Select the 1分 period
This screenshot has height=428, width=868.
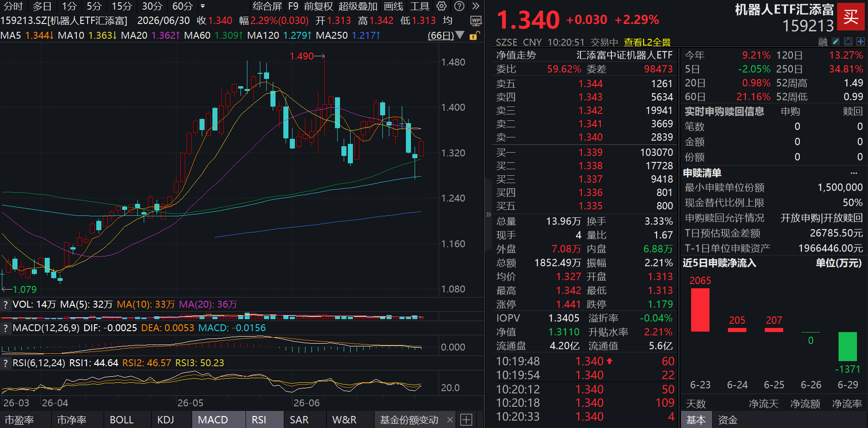(69, 6)
